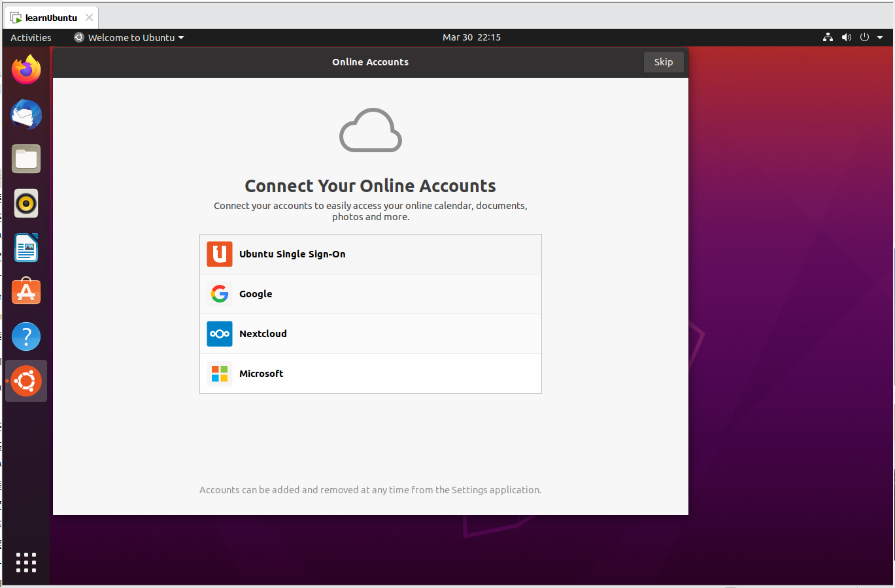Click the Online Accounts header title
Viewport: 895px width, 588px height.
point(370,62)
